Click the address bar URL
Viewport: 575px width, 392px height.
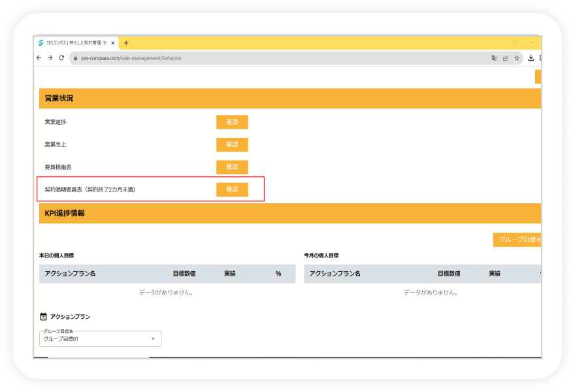131,58
